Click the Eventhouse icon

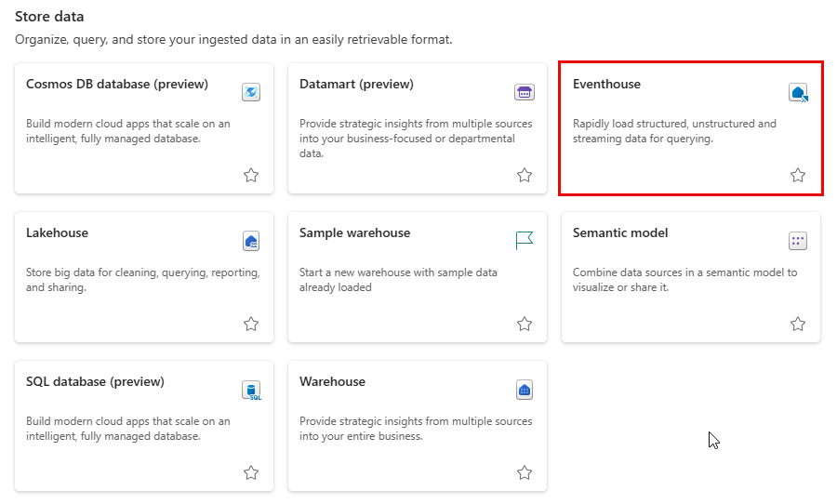point(798,92)
